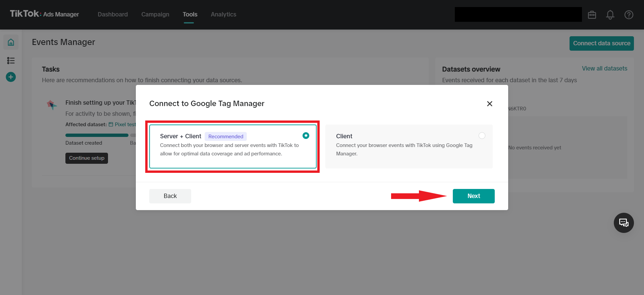Click the Continue setup button

click(x=87, y=158)
